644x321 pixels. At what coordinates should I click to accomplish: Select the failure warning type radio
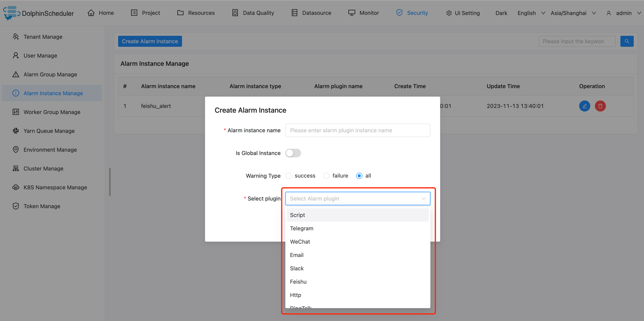tap(326, 176)
